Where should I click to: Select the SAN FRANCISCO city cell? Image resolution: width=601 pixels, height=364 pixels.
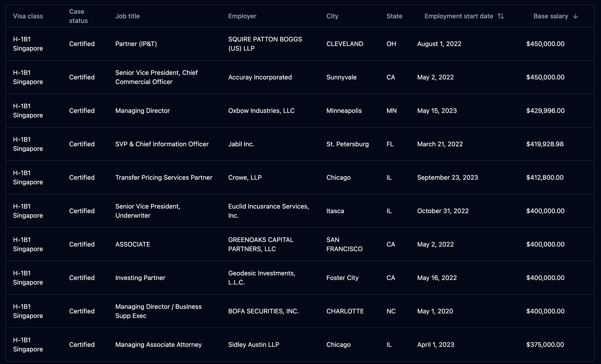point(344,244)
